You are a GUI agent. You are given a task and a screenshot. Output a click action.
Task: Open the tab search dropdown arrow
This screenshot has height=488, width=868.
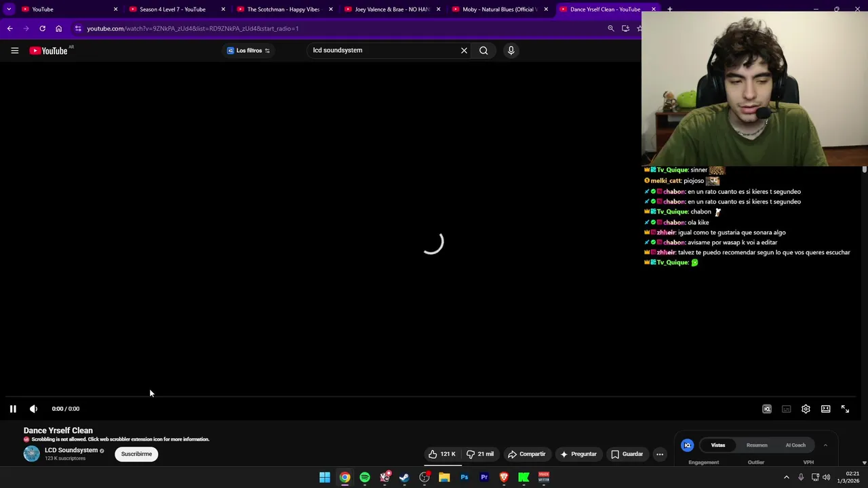(9, 9)
